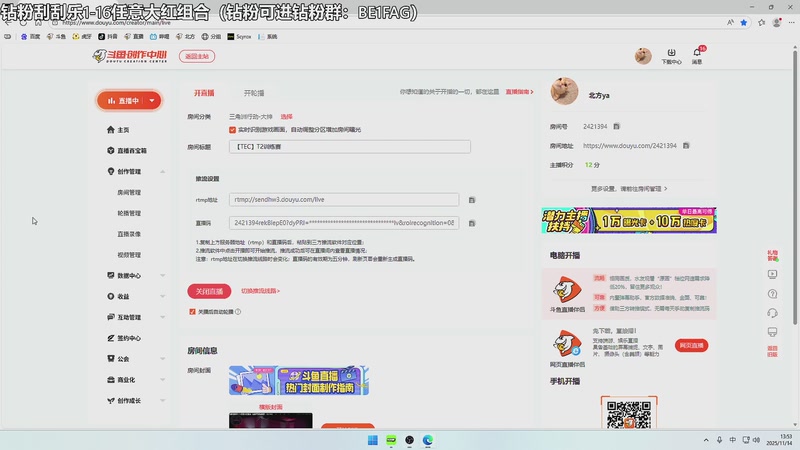Toggle 实时识别游戏画面 auto-partition checkbox
This screenshot has width=800, height=450.
click(233, 130)
